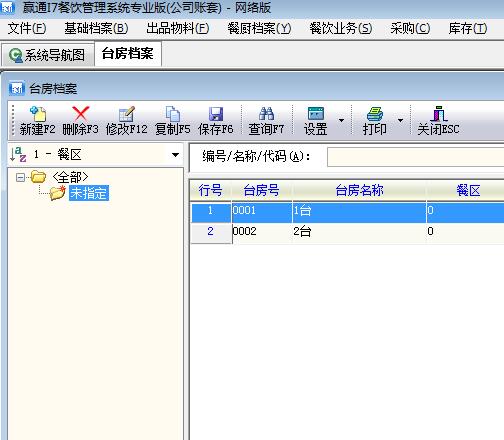
Task: Expand the dropdown arrow beside 打印
Action: coord(400,120)
